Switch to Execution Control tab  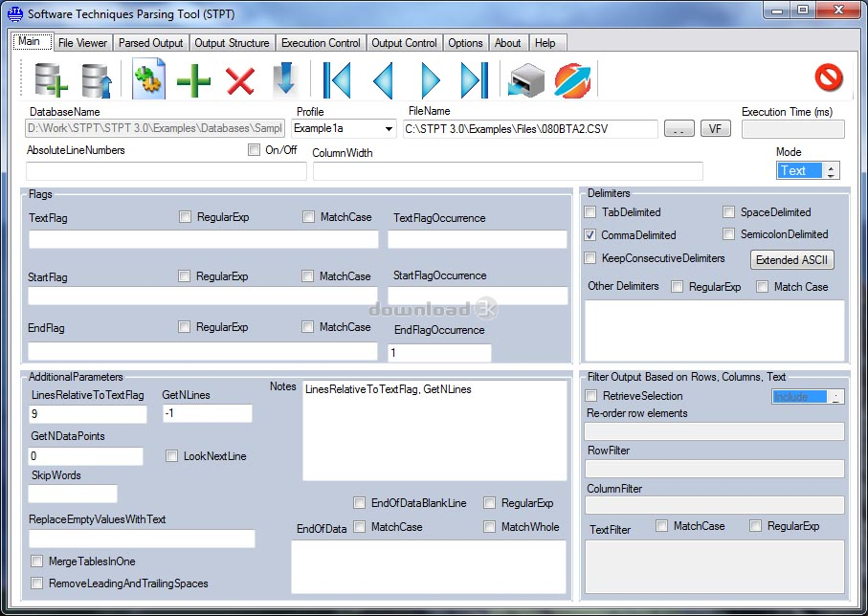point(321,43)
